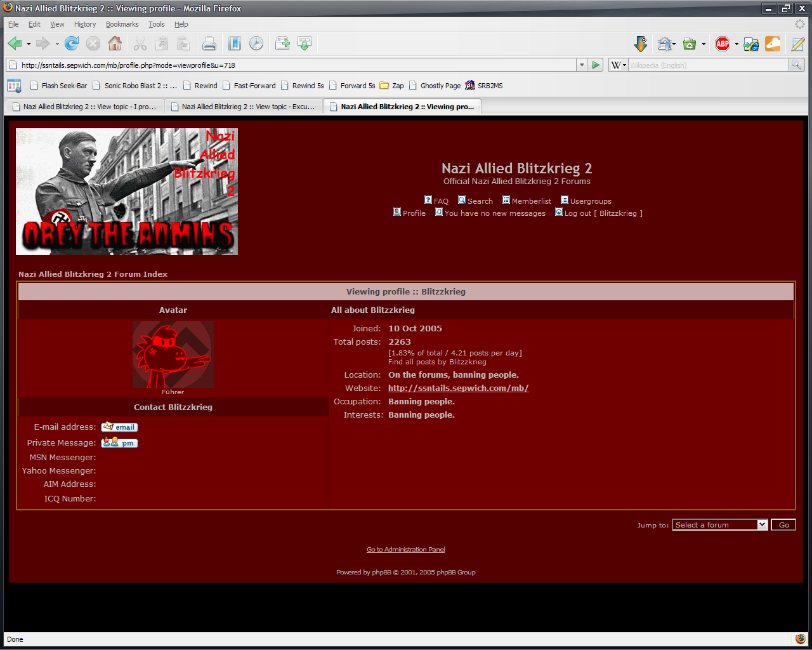The width and height of the screenshot is (812, 650).
Task: Click the 'Go to Administration Panel' link
Action: tap(405, 550)
